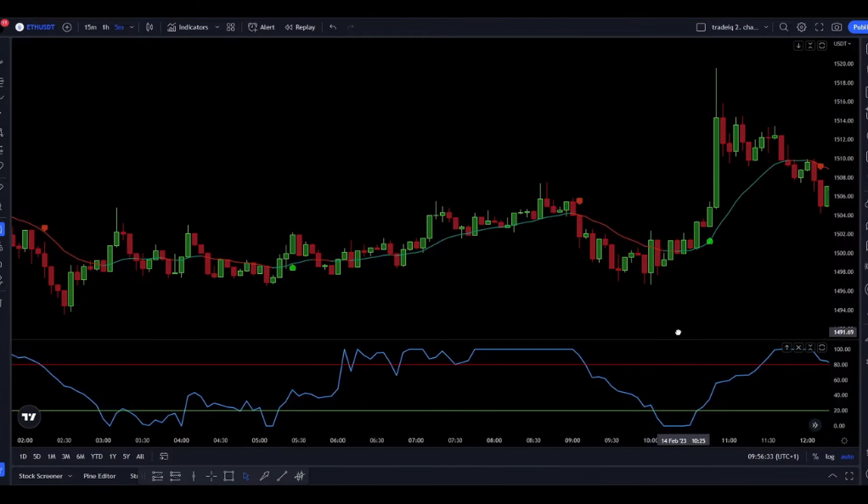Viewport: 868px width, 504px height.
Task: Collapse the indicator pane
Action: click(x=810, y=348)
